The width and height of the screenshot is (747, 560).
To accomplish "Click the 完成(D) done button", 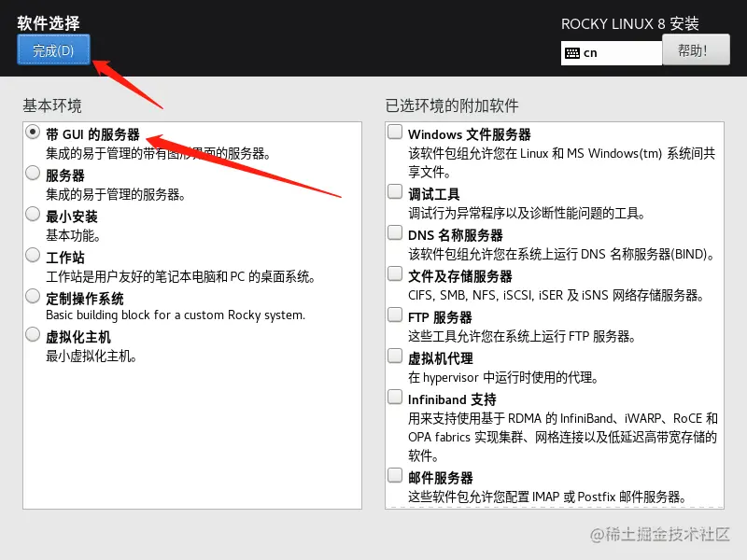I will point(53,50).
